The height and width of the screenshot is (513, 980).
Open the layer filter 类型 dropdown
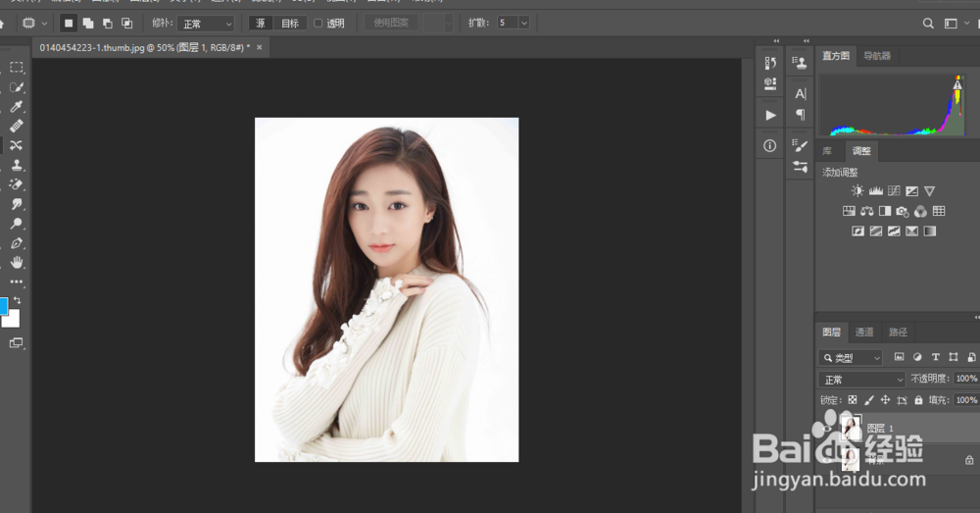(850, 358)
